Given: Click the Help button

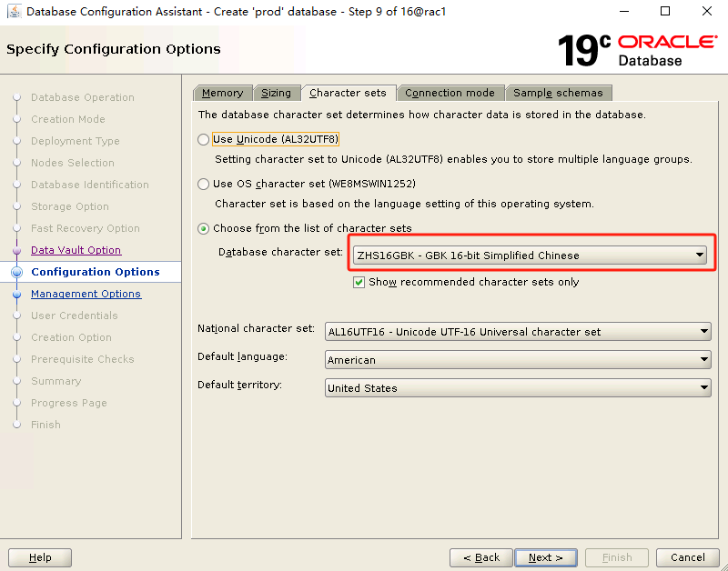Looking at the screenshot, I should coord(40,557).
